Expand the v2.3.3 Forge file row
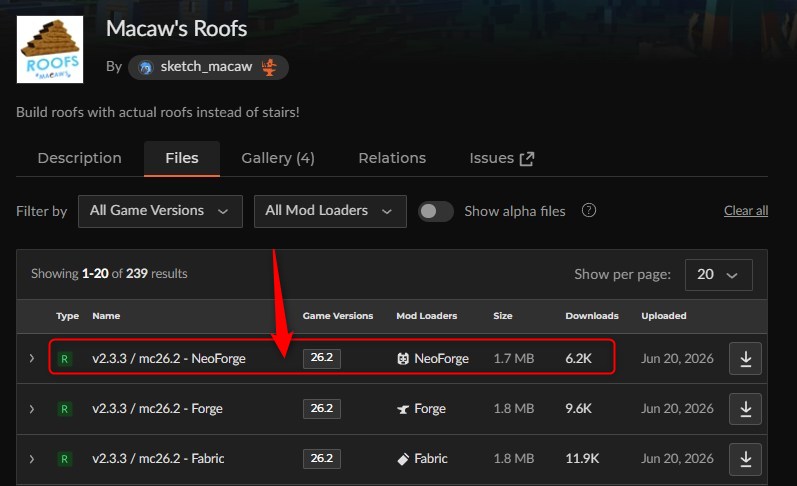The image size is (797, 486). tap(32, 409)
